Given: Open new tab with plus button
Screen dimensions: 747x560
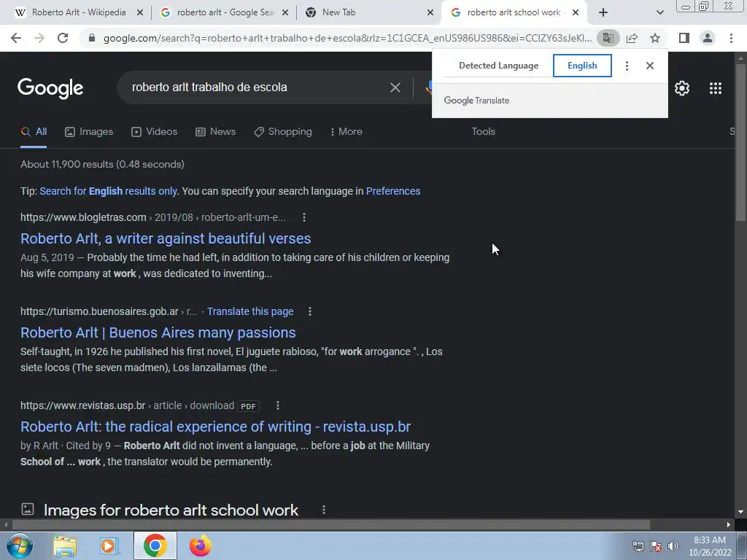Looking at the screenshot, I should [603, 12].
